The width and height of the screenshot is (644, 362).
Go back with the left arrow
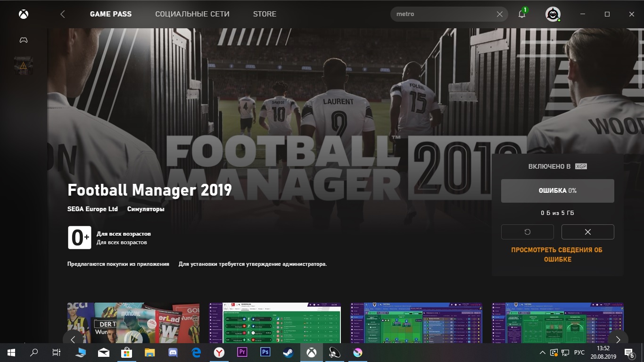click(x=63, y=14)
